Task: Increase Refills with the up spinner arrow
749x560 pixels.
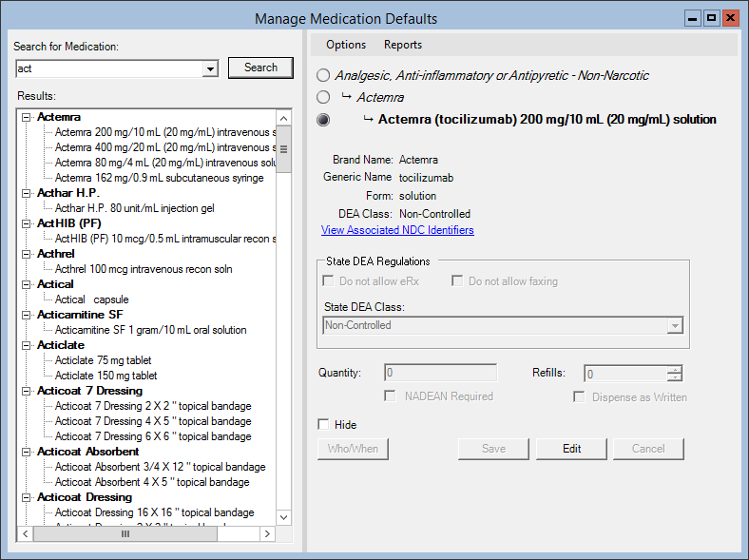Action: point(675,369)
